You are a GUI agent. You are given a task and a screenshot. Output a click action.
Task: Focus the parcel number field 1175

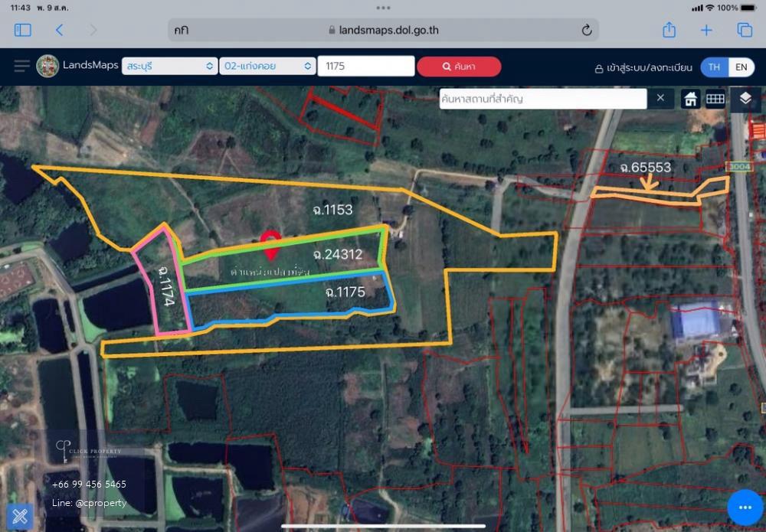click(366, 66)
